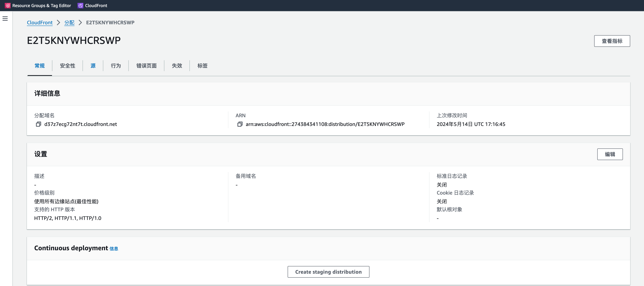Open the 错误页面 tab
Viewport: 644px width, 286px height.
pyautogui.click(x=146, y=66)
